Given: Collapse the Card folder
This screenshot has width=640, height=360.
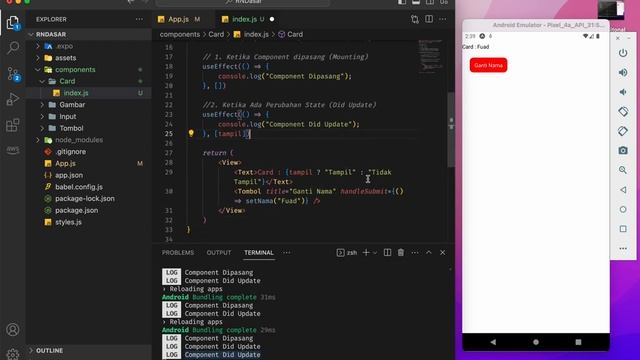Looking at the screenshot, I should (x=42, y=81).
